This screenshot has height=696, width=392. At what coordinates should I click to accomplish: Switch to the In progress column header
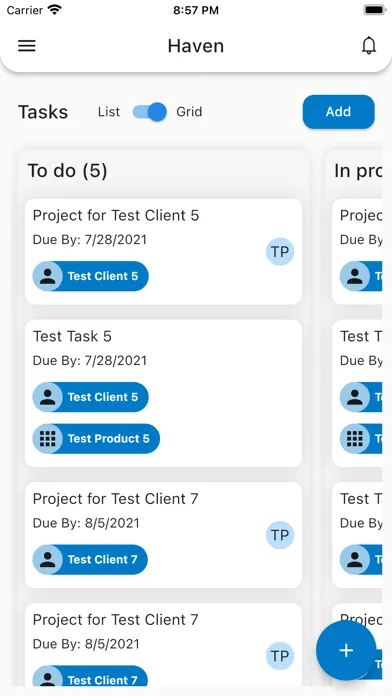coord(358,171)
